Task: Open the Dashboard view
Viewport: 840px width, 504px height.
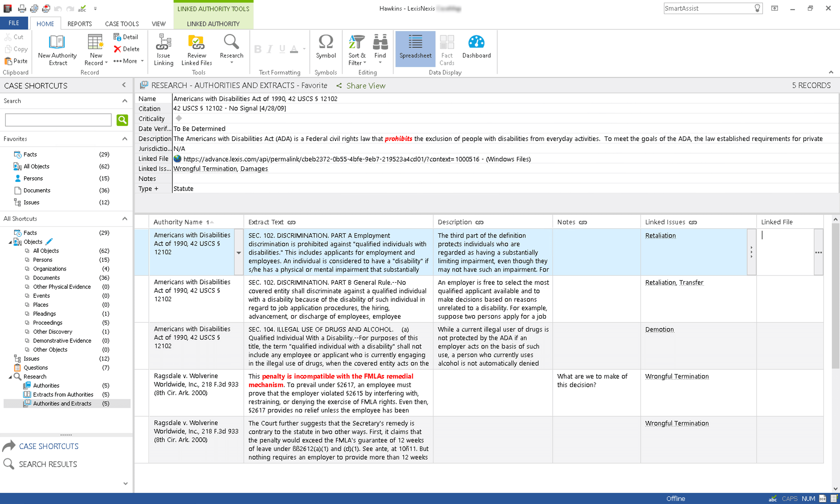Action: tap(476, 42)
